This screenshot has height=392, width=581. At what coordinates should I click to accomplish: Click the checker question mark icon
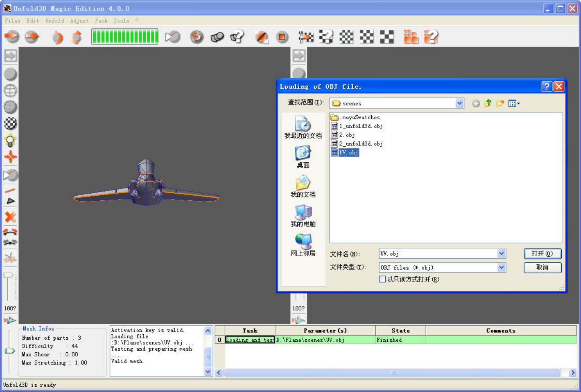326,37
